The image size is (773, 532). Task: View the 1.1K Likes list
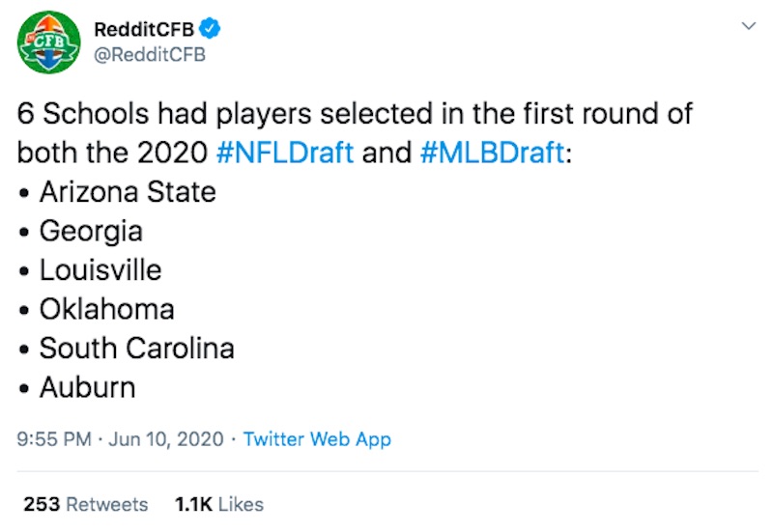click(x=219, y=504)
